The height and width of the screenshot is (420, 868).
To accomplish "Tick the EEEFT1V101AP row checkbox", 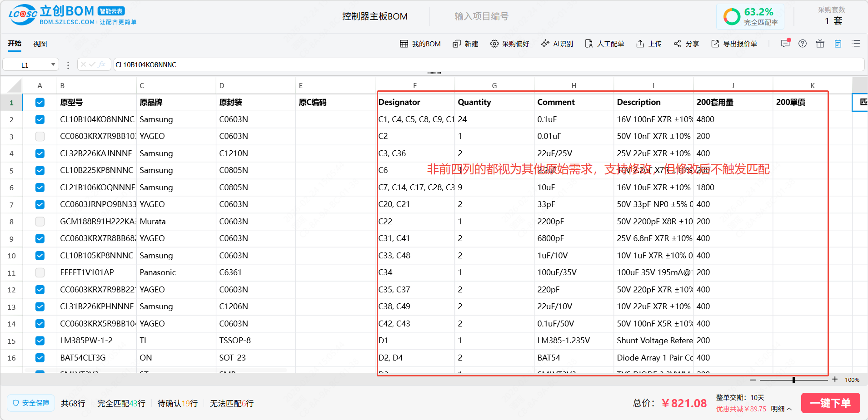I will 40,272.
